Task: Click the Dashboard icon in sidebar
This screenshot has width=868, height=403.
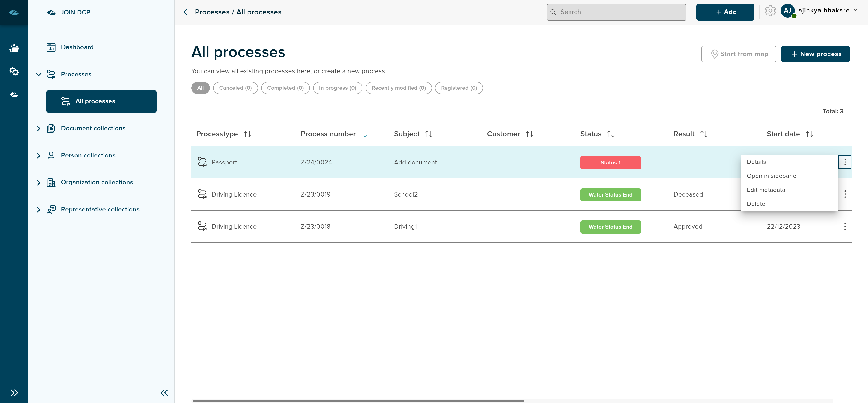Action: 51,47
